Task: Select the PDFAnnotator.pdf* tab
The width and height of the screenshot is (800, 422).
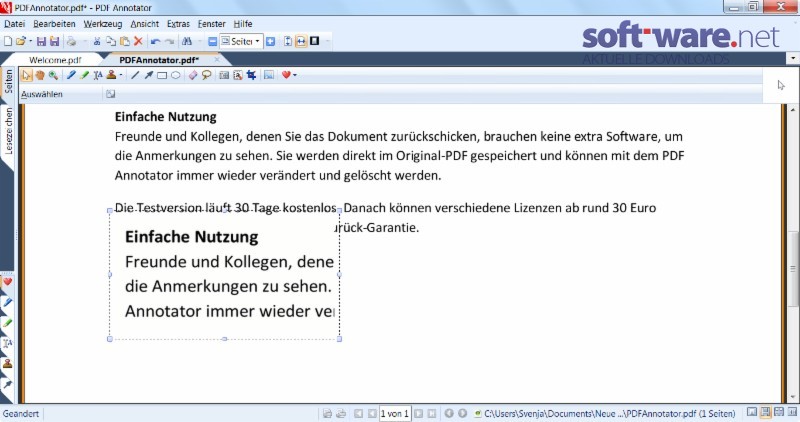Action: (159, 60)
